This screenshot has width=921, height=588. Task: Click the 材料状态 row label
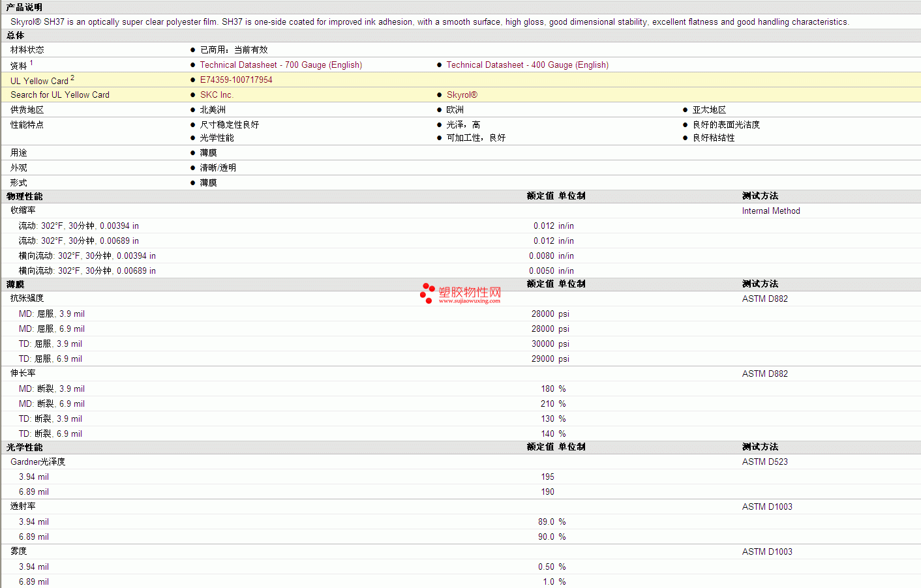click(27, 50)
